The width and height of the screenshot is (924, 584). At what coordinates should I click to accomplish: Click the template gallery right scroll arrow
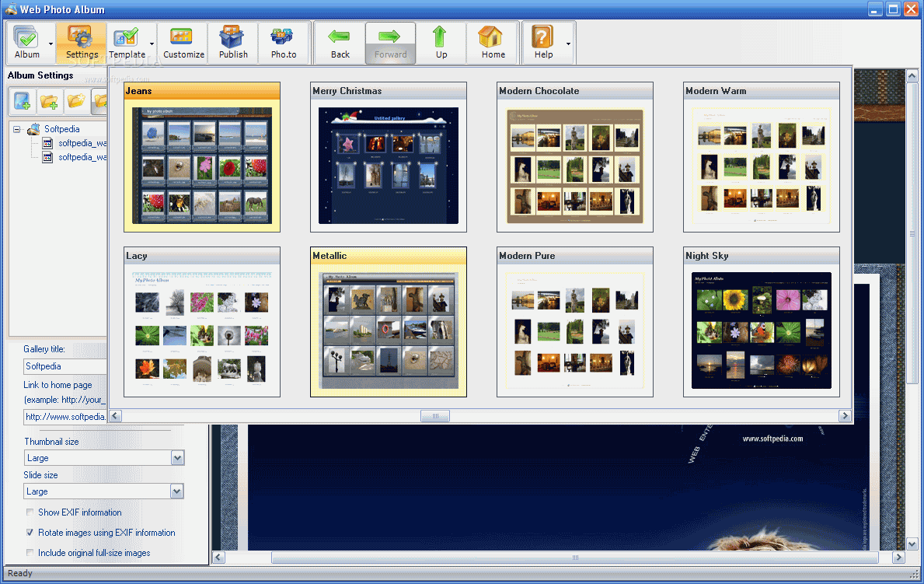tap(845, 416)
